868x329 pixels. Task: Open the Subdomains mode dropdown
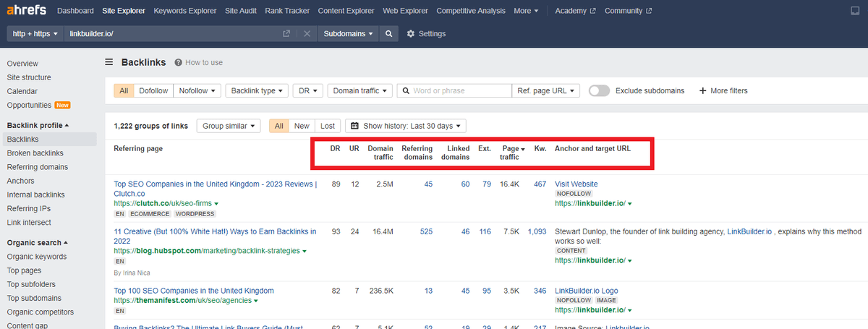(349, 34)
